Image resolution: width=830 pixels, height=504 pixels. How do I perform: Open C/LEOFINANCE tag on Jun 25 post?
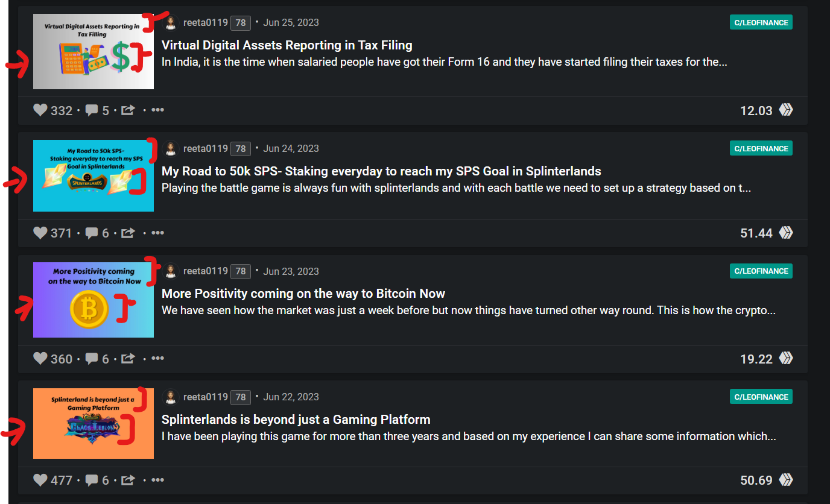click(x=761, y=22)
